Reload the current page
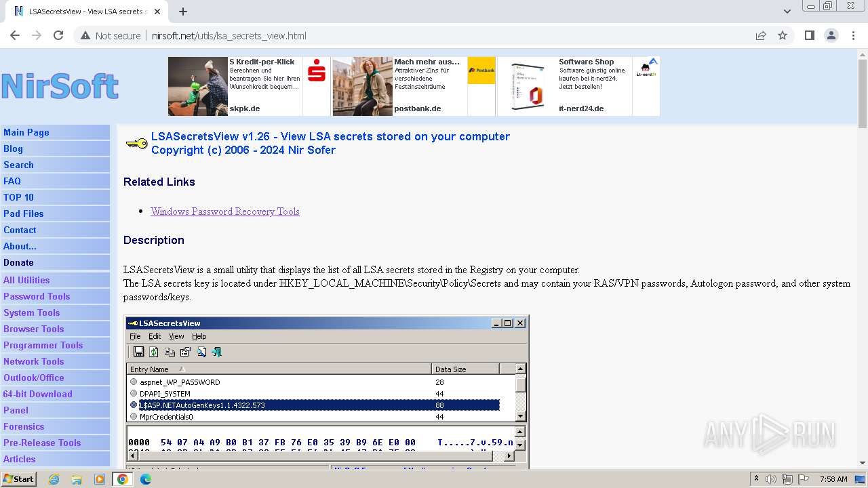 point(58,36)
